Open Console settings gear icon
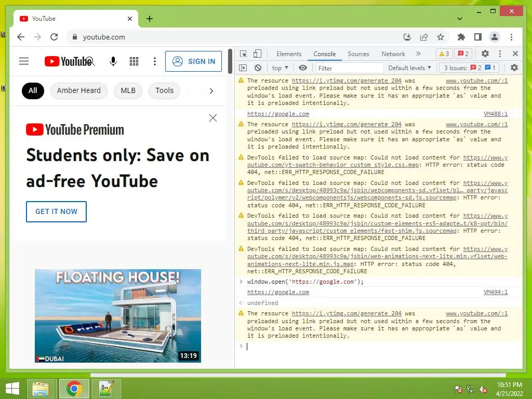Screen dimensions: 532x399 pyautogui.click(x=514, y=68)
